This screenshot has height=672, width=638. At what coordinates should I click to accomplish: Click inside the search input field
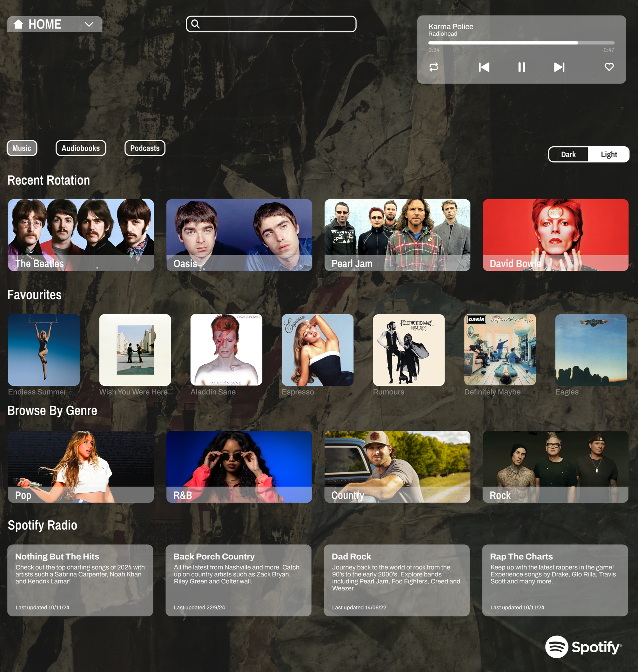coord(275,24)
